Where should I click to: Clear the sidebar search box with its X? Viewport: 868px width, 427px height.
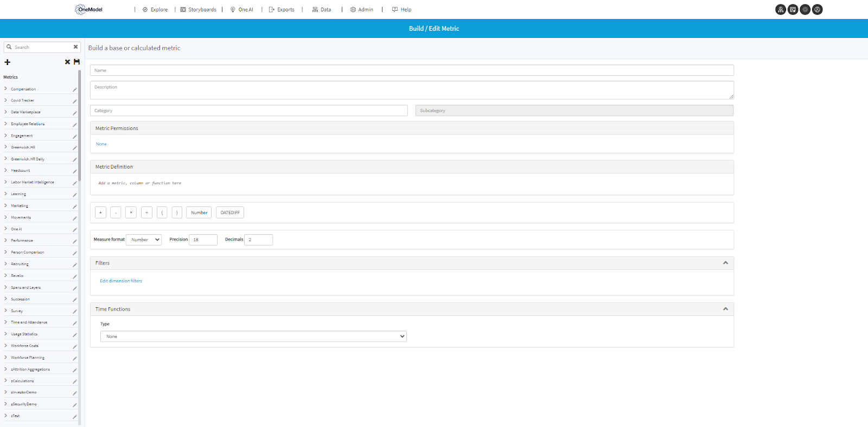pyautogui.click(x=75, y=47)
